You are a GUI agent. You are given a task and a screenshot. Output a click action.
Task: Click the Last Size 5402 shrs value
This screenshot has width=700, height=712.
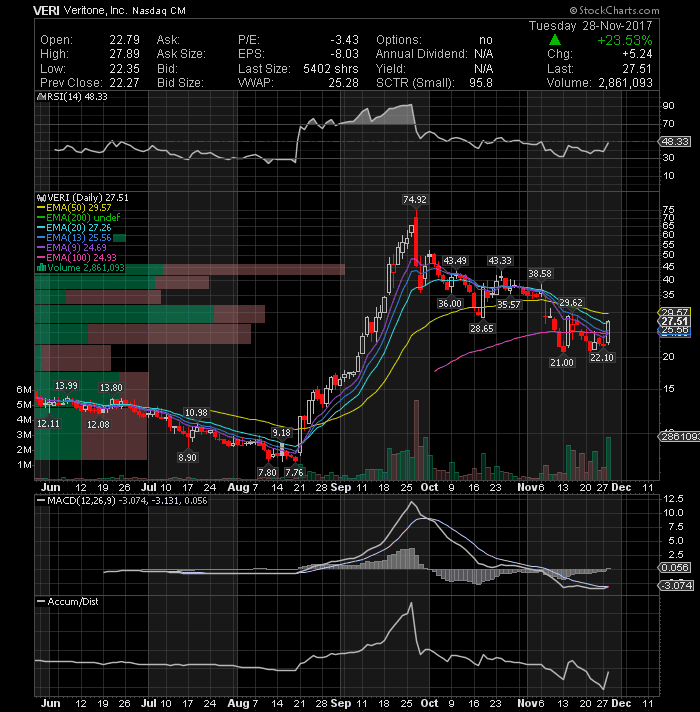331,69
